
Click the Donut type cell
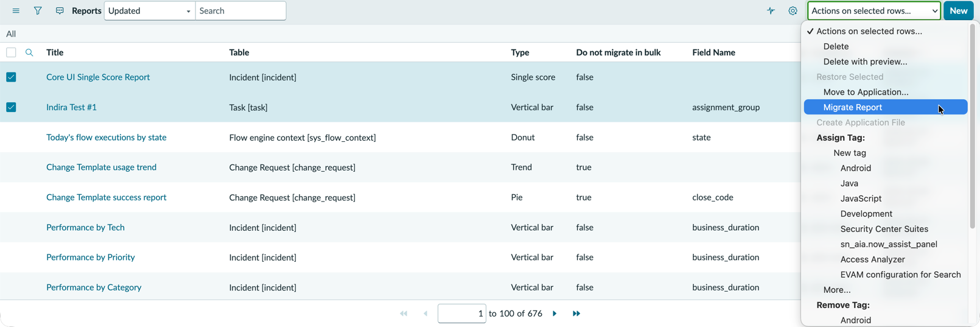click(522, 138)
